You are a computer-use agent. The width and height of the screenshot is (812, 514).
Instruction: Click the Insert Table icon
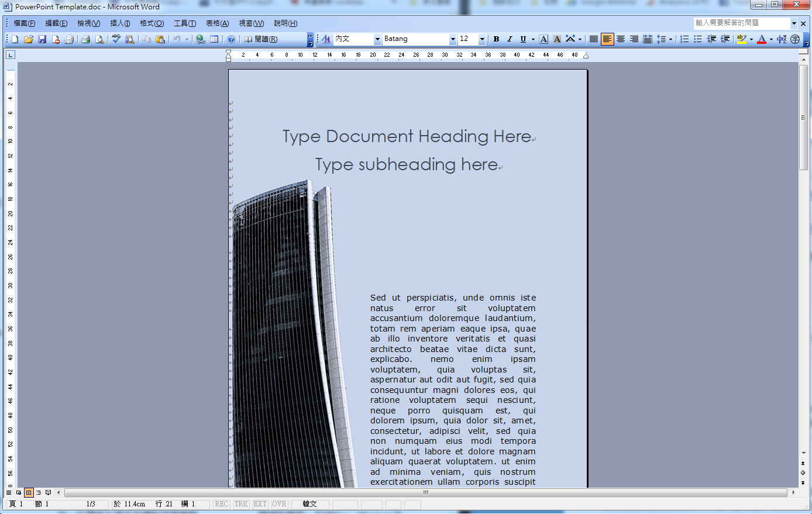[x=214, y=39]
